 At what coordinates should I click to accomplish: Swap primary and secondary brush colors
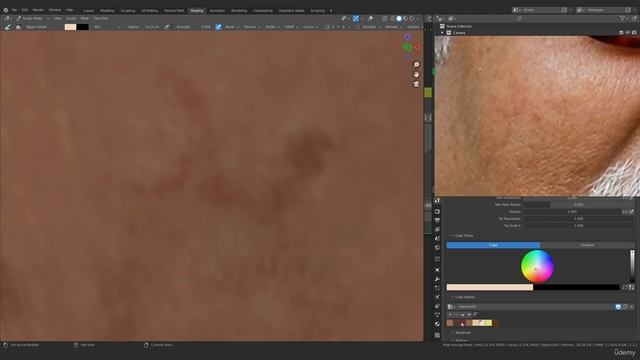point(624,287)
